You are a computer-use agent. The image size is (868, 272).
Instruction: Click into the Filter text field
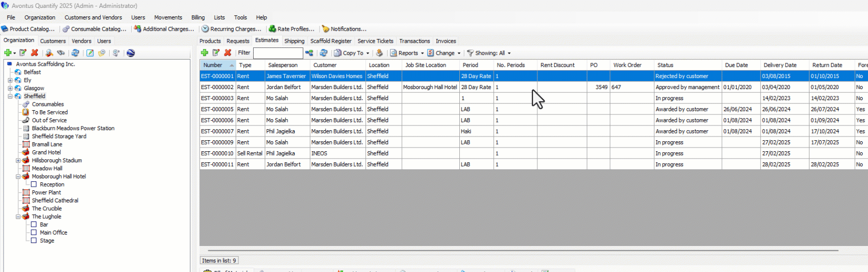(x=277, y=53)
